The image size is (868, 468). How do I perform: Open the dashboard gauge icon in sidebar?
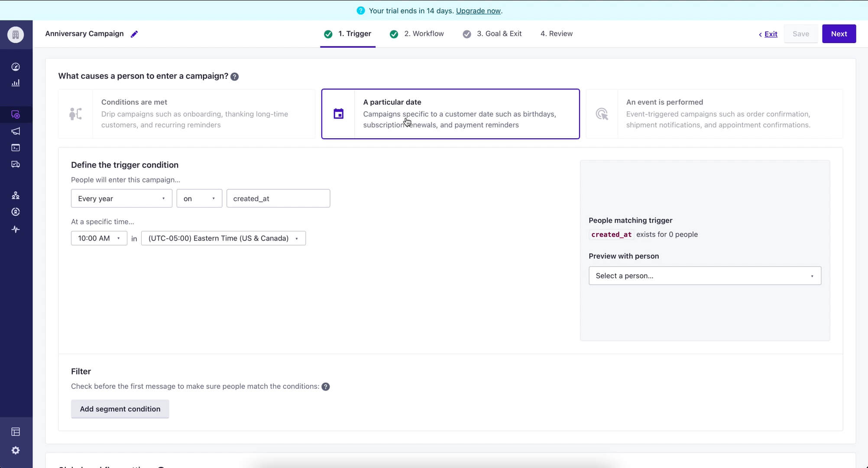16,67
